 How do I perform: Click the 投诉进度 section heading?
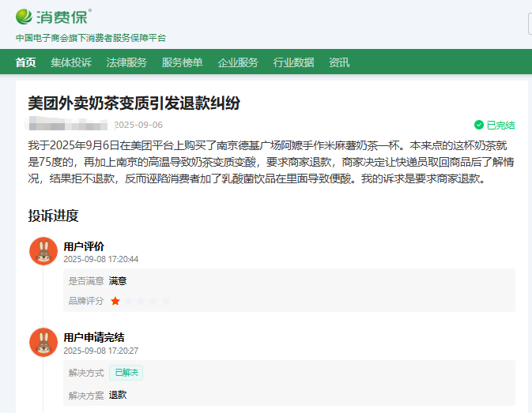coord(53,216)
